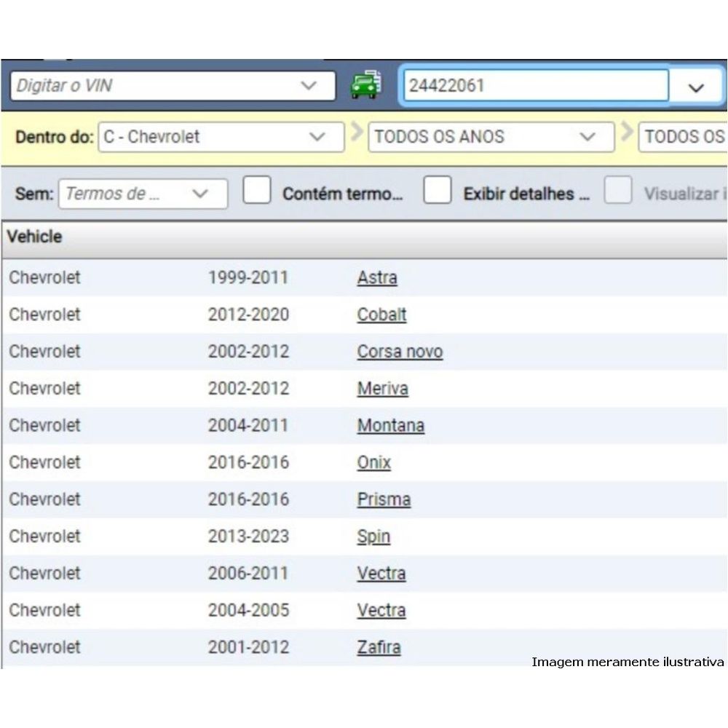Select the 2002-2012 years in Meriva row

click(x=248, y=388)
